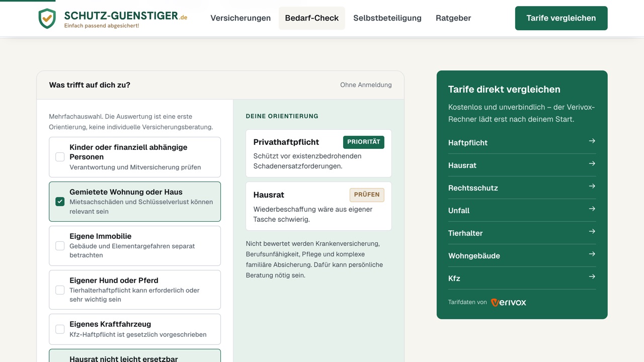
Task: Click the Verivox logo
Action: 509,302
